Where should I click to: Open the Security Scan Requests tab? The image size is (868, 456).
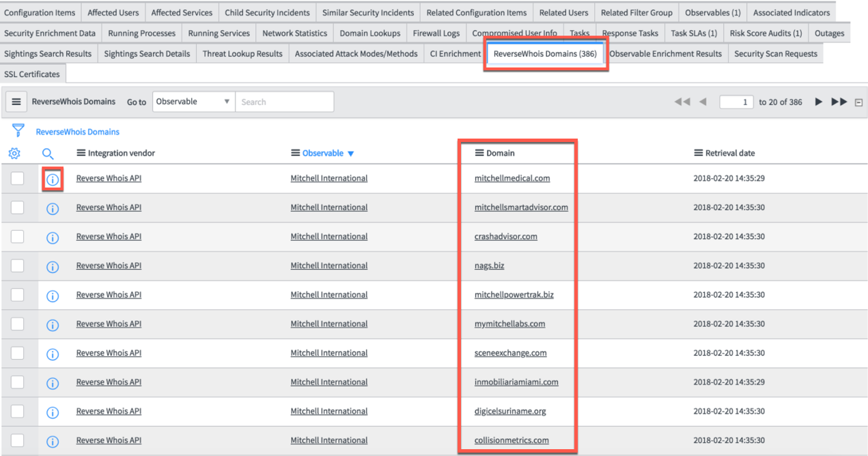coord(775,53)
